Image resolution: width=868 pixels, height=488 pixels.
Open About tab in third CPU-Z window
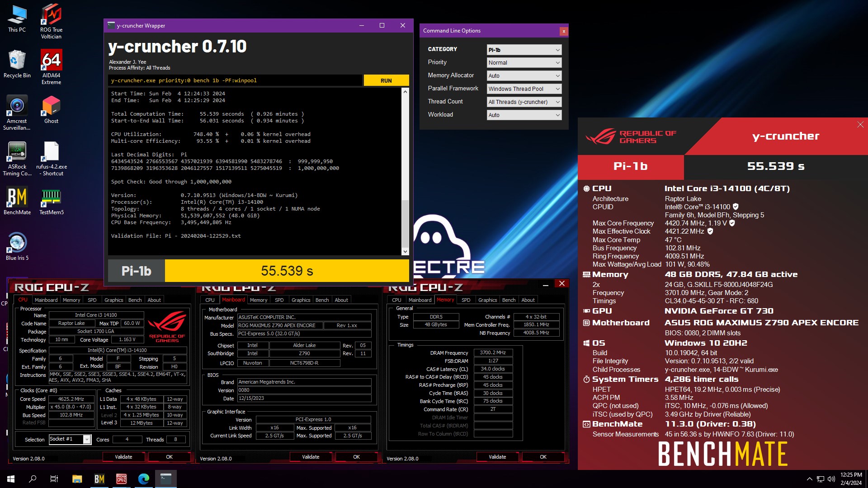528,300
